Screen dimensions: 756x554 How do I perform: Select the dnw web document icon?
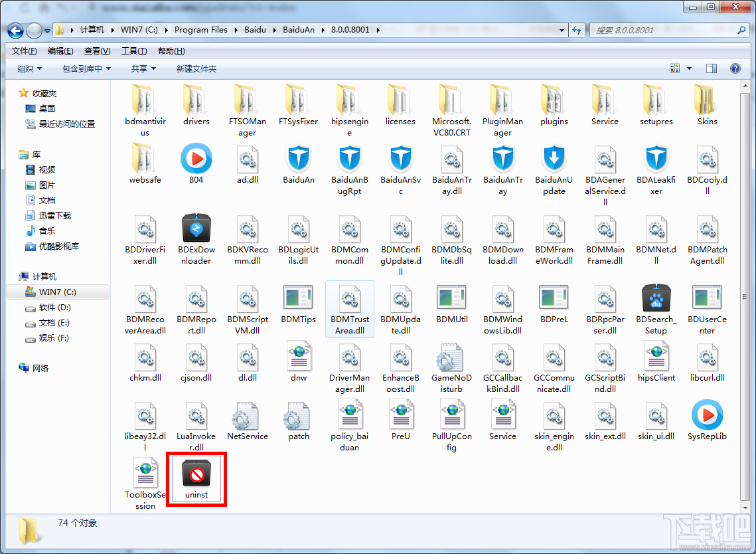pyautogui.click(x=299, y=356)
